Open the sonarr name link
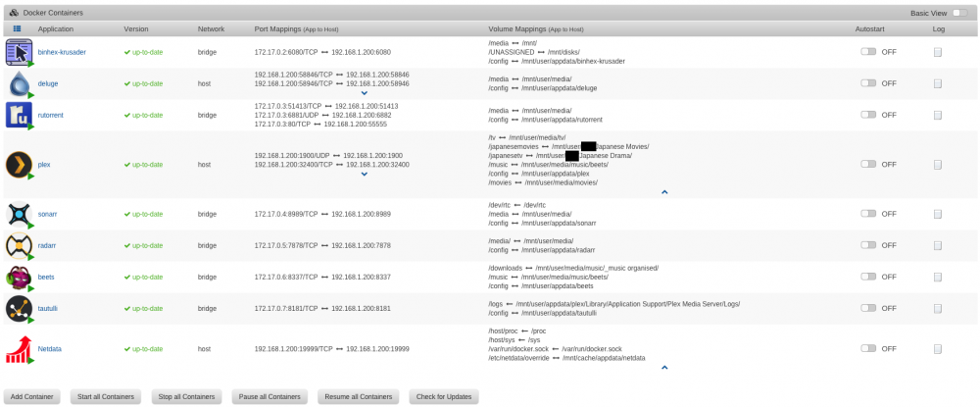Screen dimensions: 980x407 (x=48, y=214)
